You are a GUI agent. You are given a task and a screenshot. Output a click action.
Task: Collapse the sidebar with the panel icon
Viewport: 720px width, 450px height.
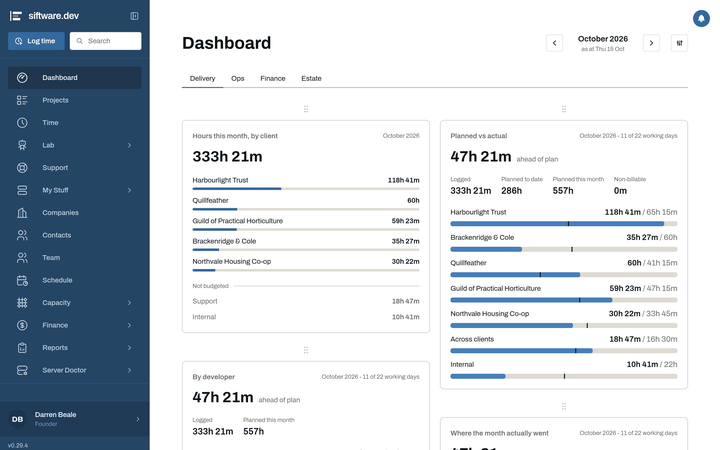pyautogui.click(x=135, y=16)
